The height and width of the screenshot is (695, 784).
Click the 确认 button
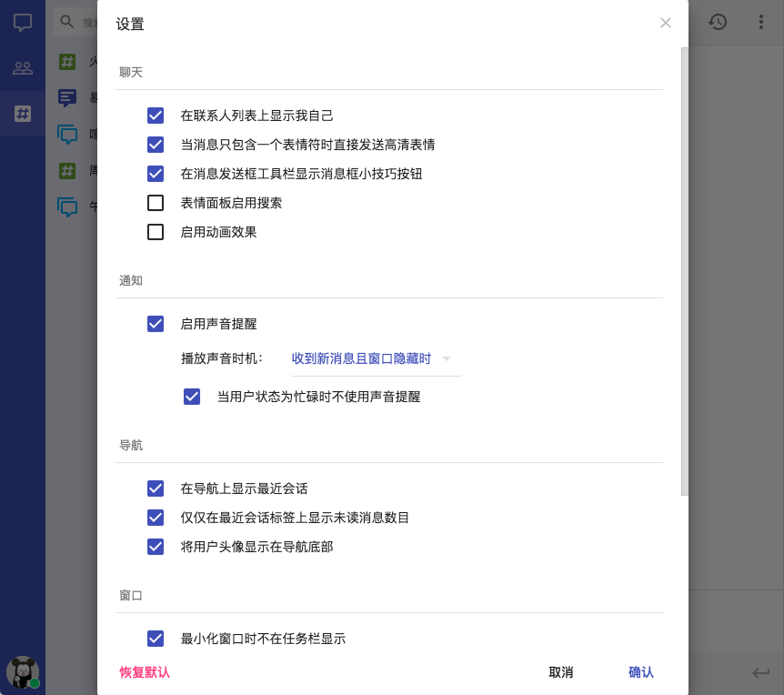pyautogui.click(x=641, y=672)
